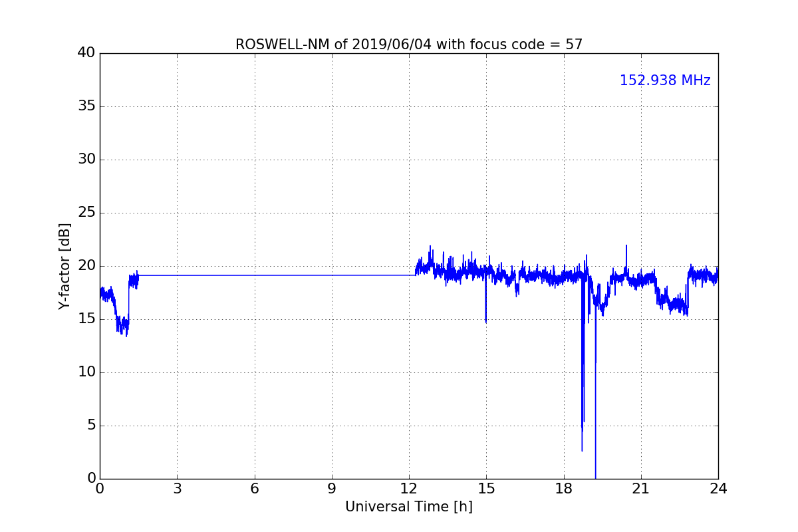This screenshot has width=798, height=532.
Task: Click x-axis tick label 9
Action: tap(332, 489)
